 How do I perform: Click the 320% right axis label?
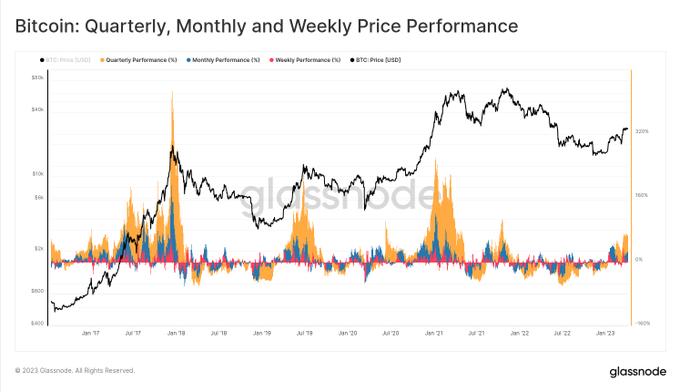[x=642, y=131]
